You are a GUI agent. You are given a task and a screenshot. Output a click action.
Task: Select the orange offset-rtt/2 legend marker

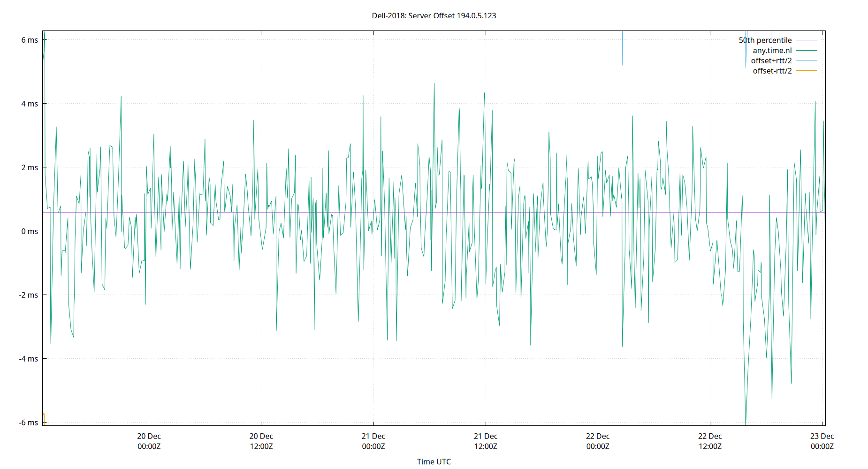[x=806, y=70]
